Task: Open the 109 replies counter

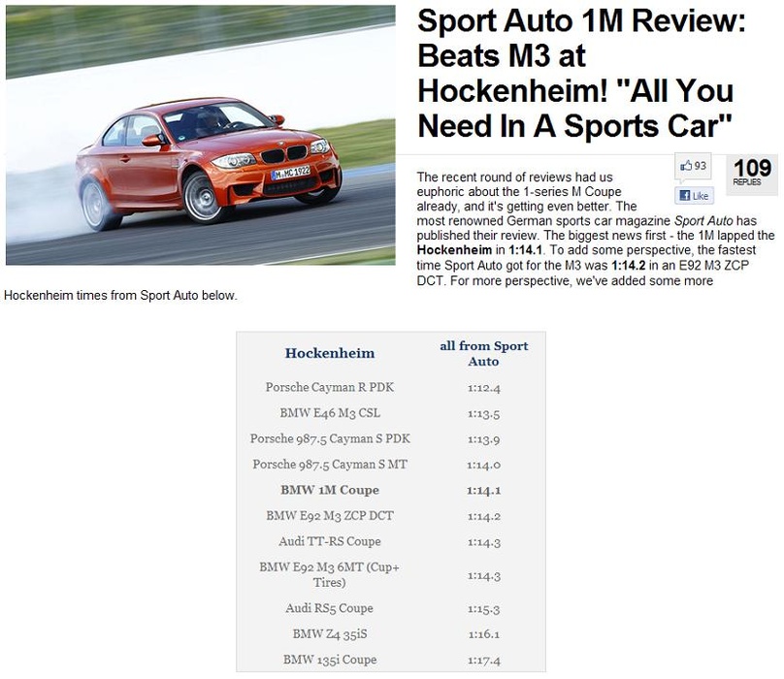Action: tap(751, 174)
